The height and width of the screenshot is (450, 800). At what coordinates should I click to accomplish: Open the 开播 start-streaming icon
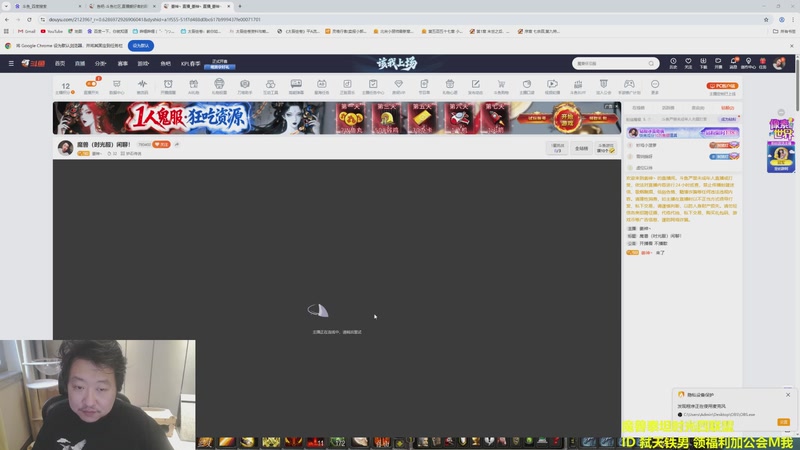coord(718,63)
